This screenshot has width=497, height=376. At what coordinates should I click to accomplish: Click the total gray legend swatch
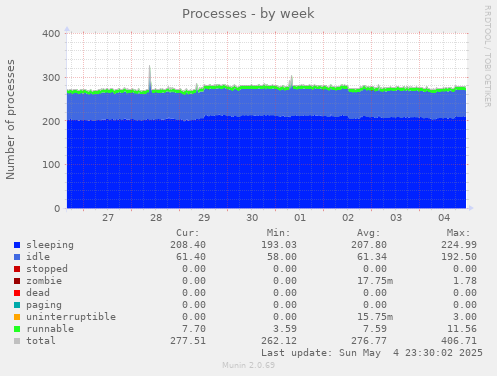[x=17, y=341]
